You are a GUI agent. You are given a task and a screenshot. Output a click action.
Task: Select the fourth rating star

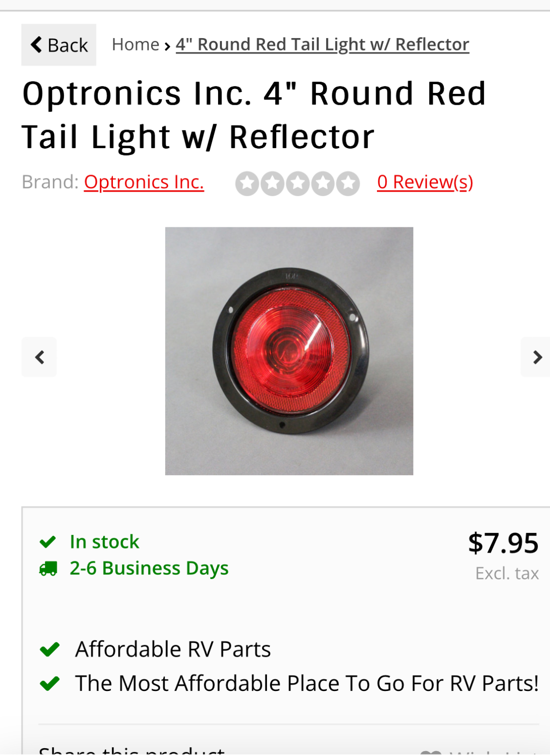pos(323,184)
